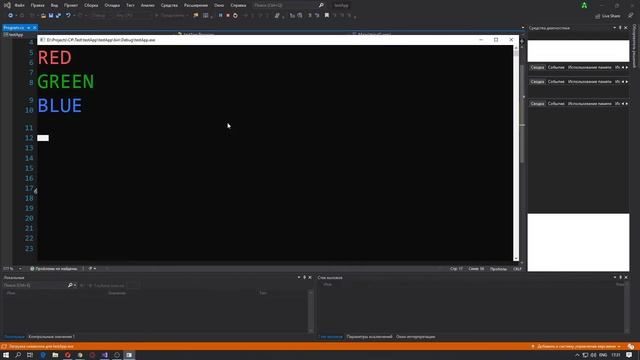640x360 pixels.
Task: Click the Проблемы не найдены indicator
Action: (x=53, y=269)
